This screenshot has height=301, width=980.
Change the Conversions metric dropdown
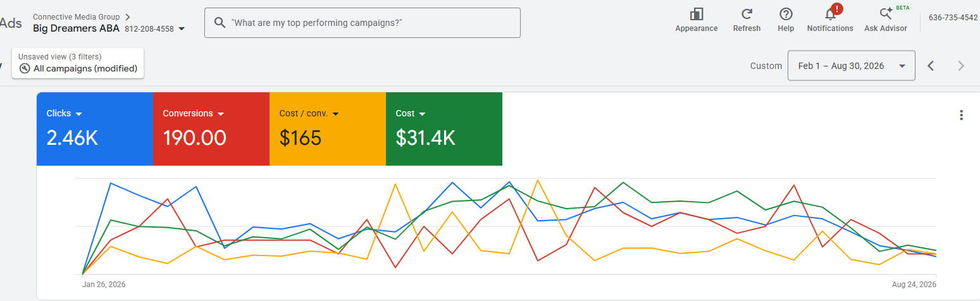221,114
